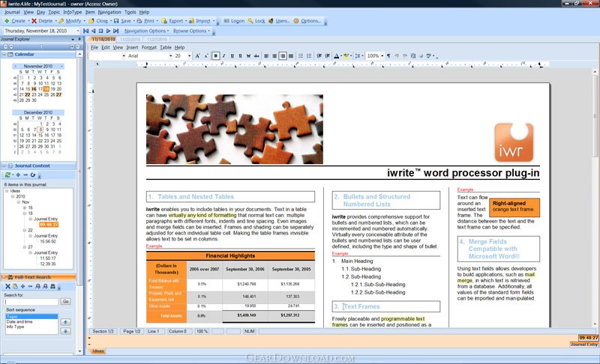Select November 27 in the calendar
600x364 pixels.
click(x=58, y=94)
